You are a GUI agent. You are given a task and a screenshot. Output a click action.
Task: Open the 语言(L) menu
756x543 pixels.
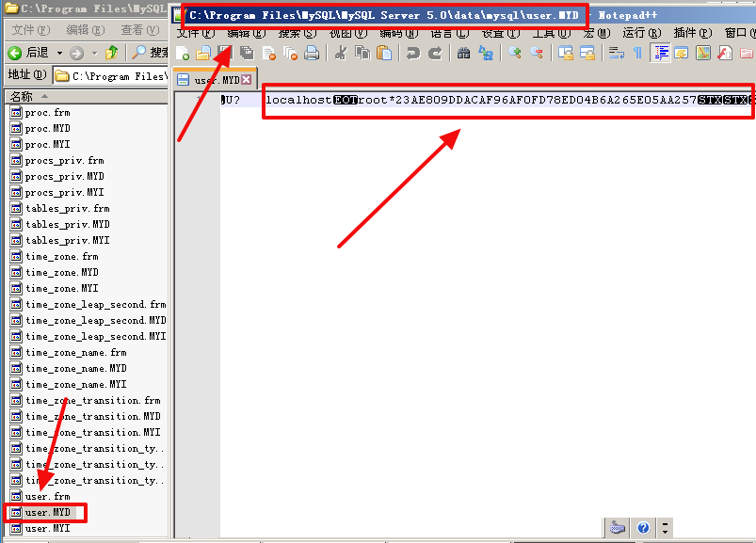450,33
